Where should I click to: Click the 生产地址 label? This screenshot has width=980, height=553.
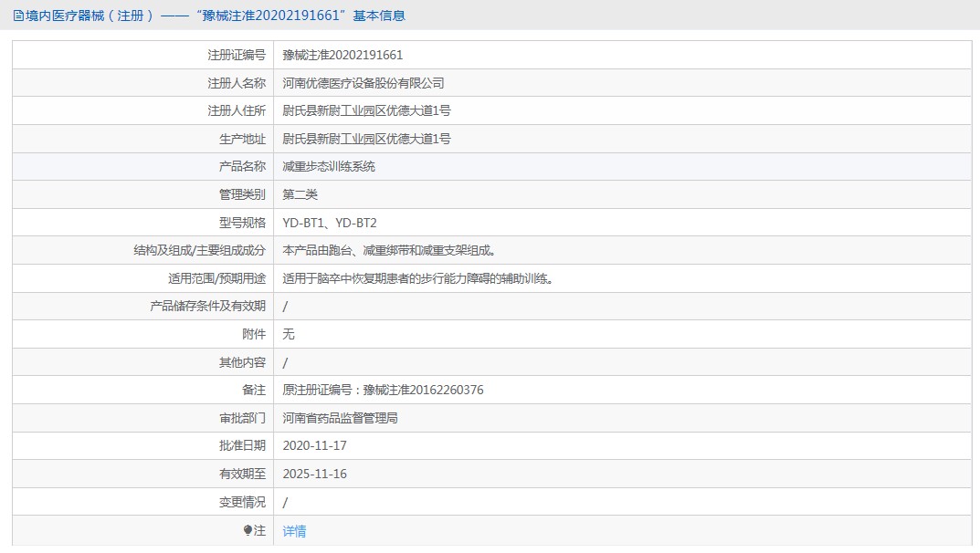click(x=242, y=139)
